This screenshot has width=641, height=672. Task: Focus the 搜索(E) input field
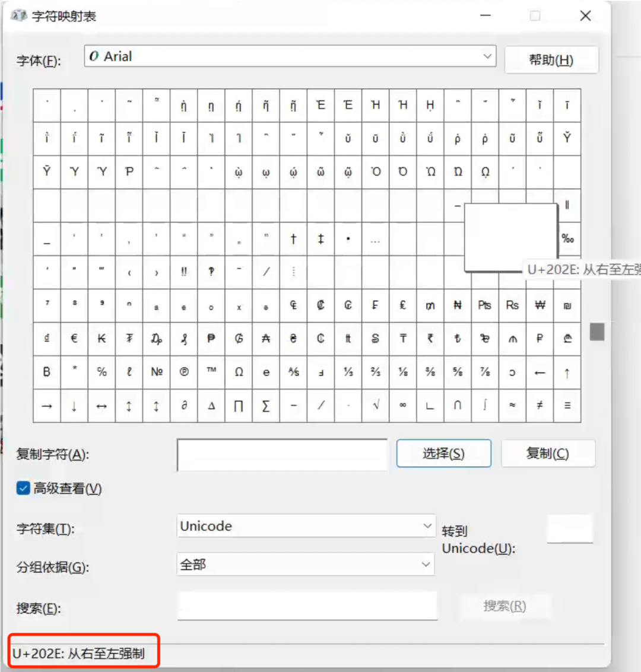(x=307, y=606)
